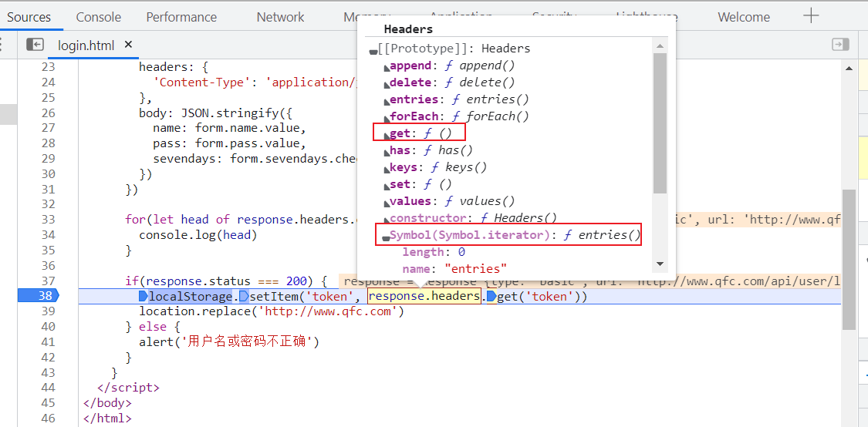868x427 pixels.
Task: Click popup scrollbar up arrow
Action: 660,46
